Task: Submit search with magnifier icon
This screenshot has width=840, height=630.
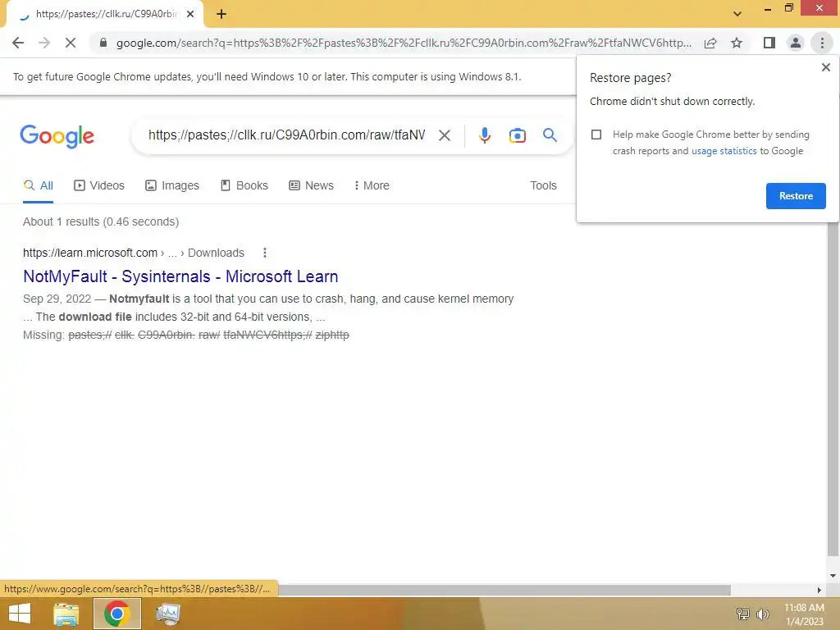Action: pyautogui.click(x=550, y=135)
